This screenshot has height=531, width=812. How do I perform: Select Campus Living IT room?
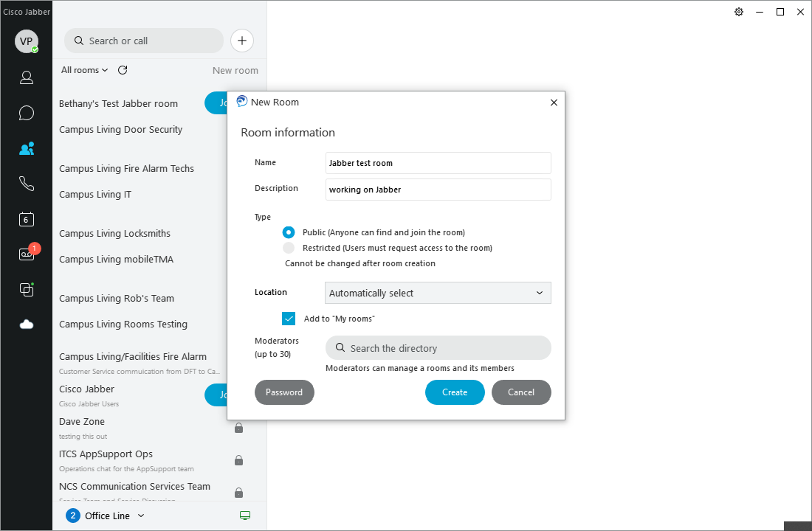95,195
